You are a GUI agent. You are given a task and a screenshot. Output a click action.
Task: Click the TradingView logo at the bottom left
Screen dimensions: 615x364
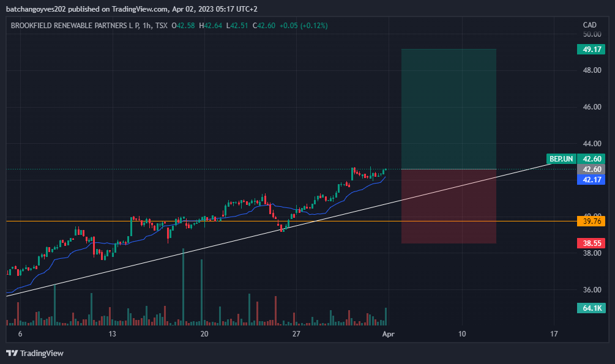point(35,353)
